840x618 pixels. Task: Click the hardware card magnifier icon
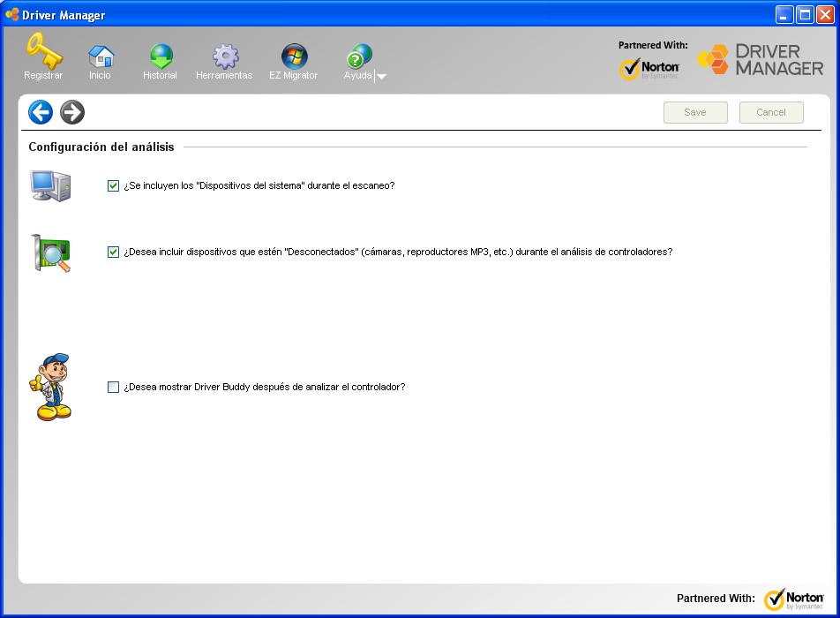pyautogui.click(x=51, y=253)
